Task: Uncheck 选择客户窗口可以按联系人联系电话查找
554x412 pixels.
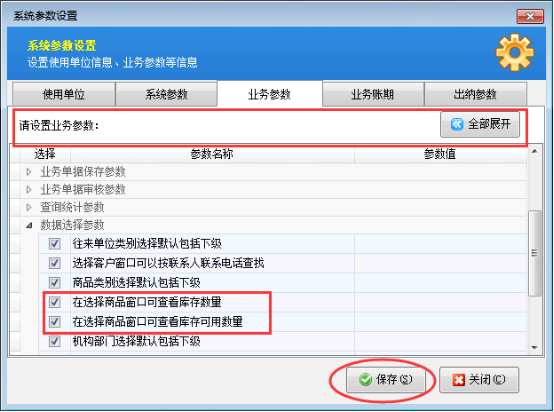Action: click(x=54, y=263)
